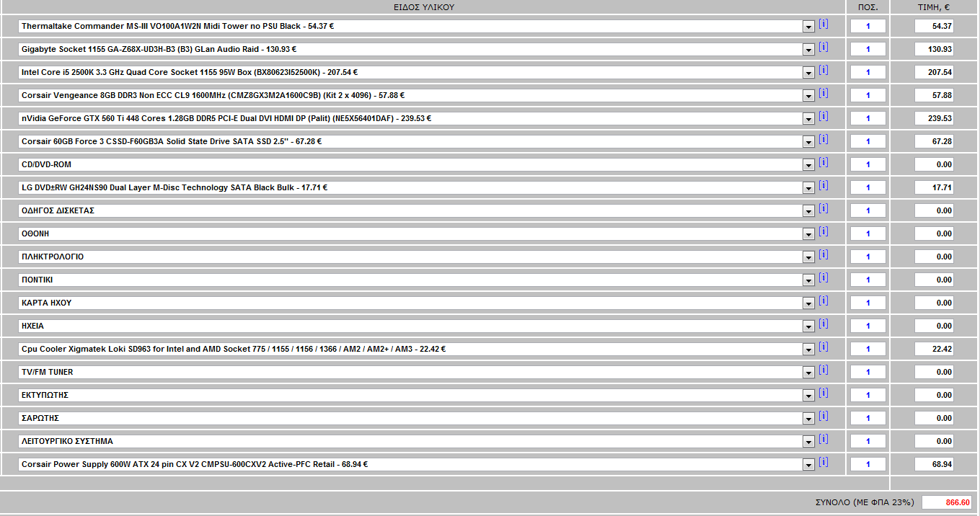Screen dimensions: 980x516
Task: Open info link for ΟΘΟΝΗ row
Action: [824, 231]
